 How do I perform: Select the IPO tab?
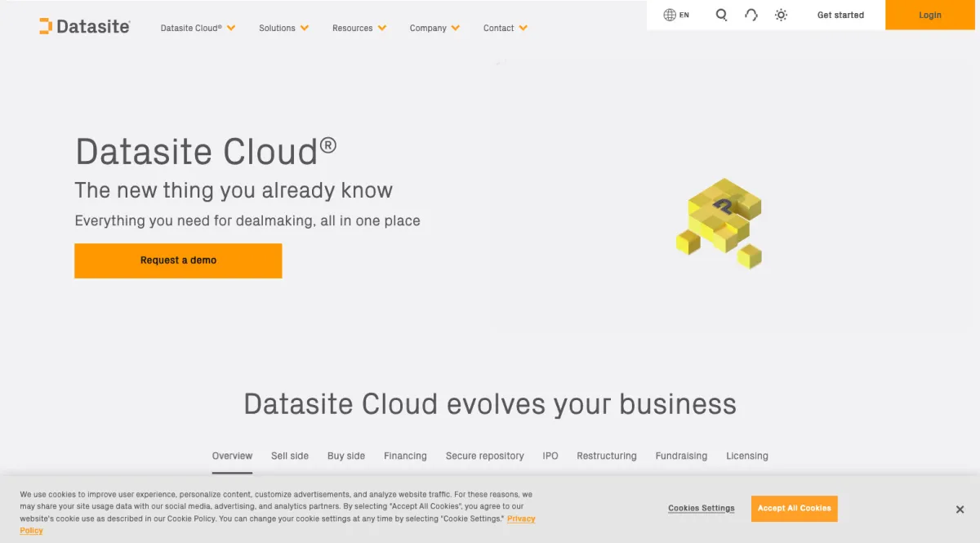(x=550, y=456)
